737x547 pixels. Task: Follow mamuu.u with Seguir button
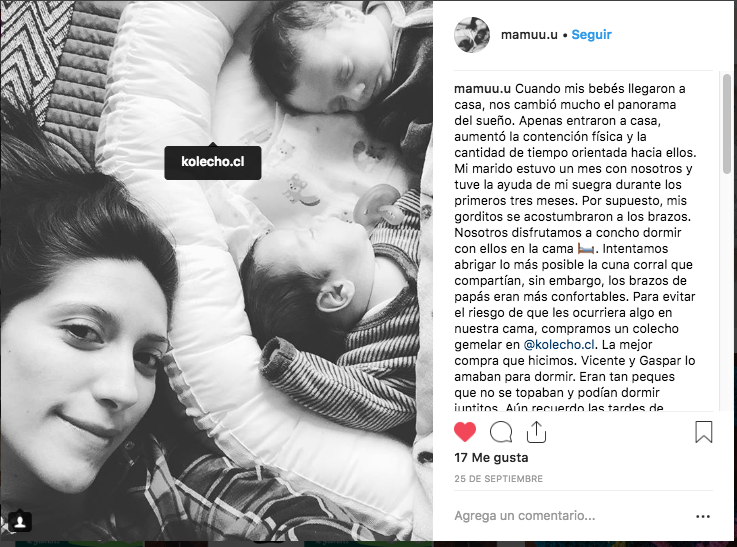click(591, 35)
